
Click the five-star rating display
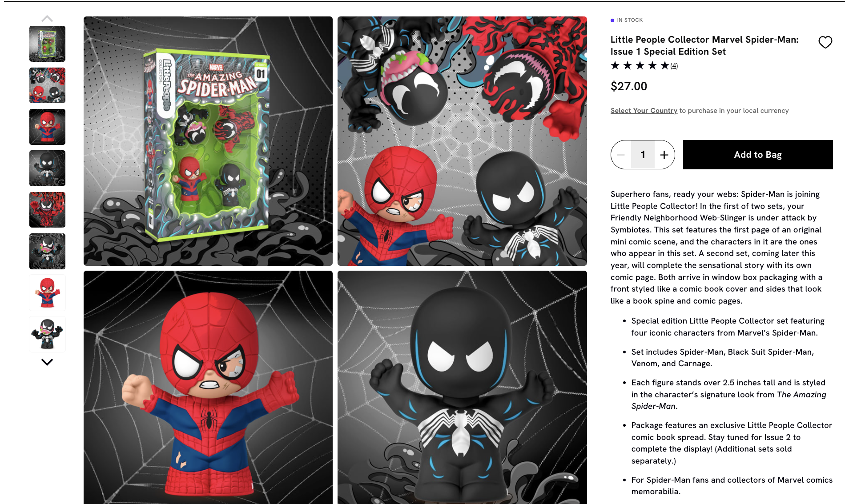point(640,66)
